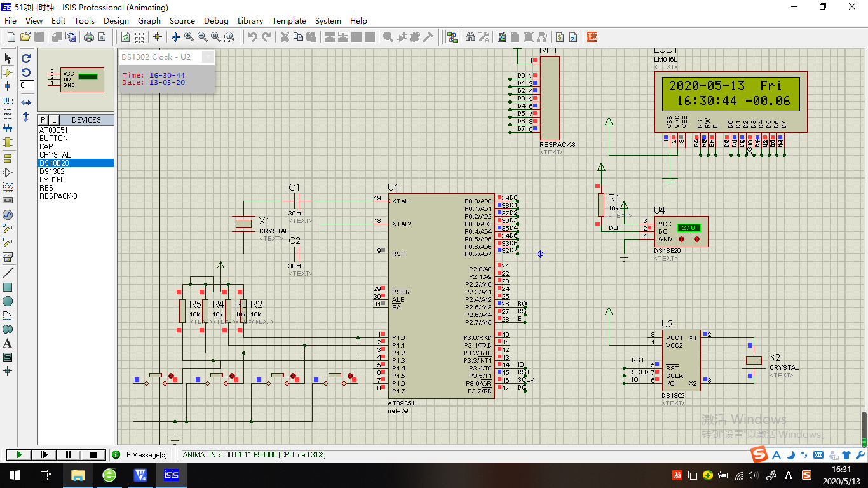
Task: Select the Component Mode tool
Action: [8, 72]
